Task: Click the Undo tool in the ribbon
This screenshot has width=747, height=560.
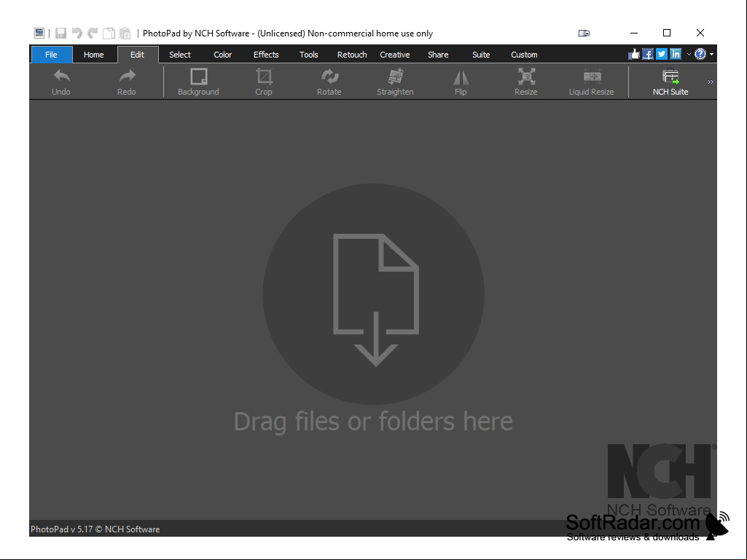Action: (61, 82)
